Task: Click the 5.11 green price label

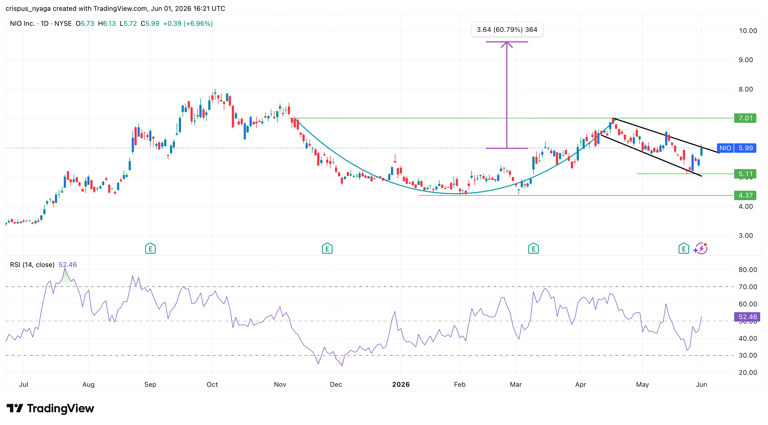Action: click(745, 174)
